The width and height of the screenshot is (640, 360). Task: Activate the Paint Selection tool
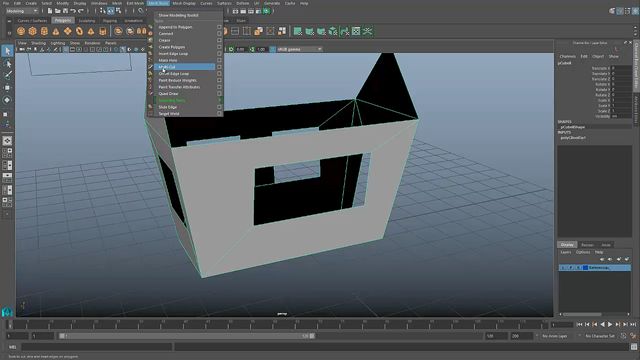click(7, 75)
